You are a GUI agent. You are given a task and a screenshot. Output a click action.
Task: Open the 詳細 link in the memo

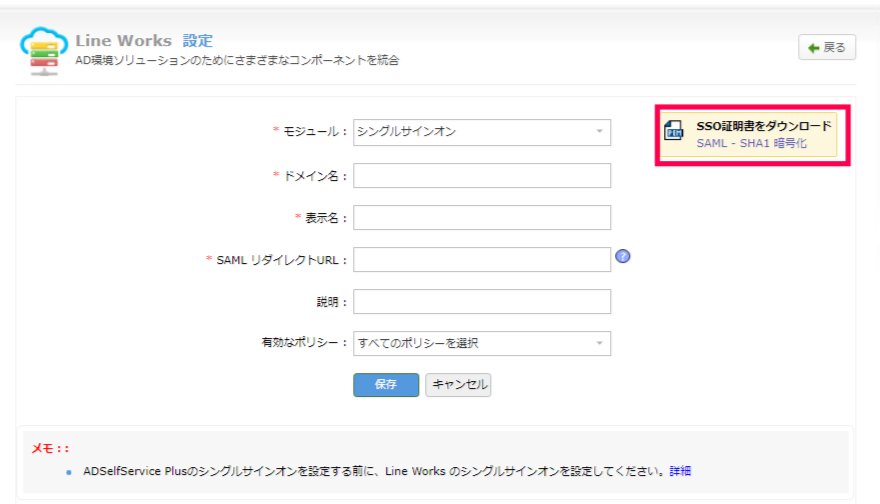[680, 471]
